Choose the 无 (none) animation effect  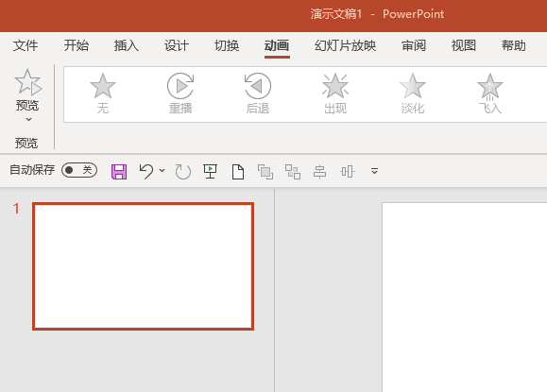coord(103,94)
